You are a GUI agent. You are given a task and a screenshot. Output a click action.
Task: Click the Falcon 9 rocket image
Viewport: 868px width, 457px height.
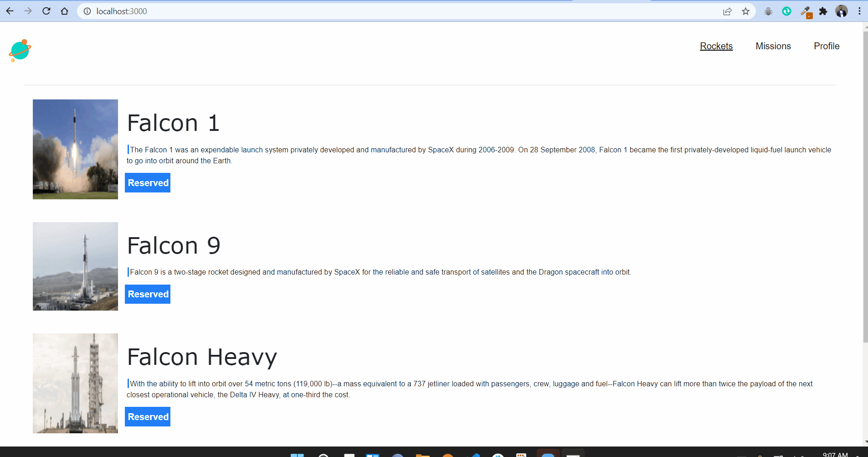point(75,266)
